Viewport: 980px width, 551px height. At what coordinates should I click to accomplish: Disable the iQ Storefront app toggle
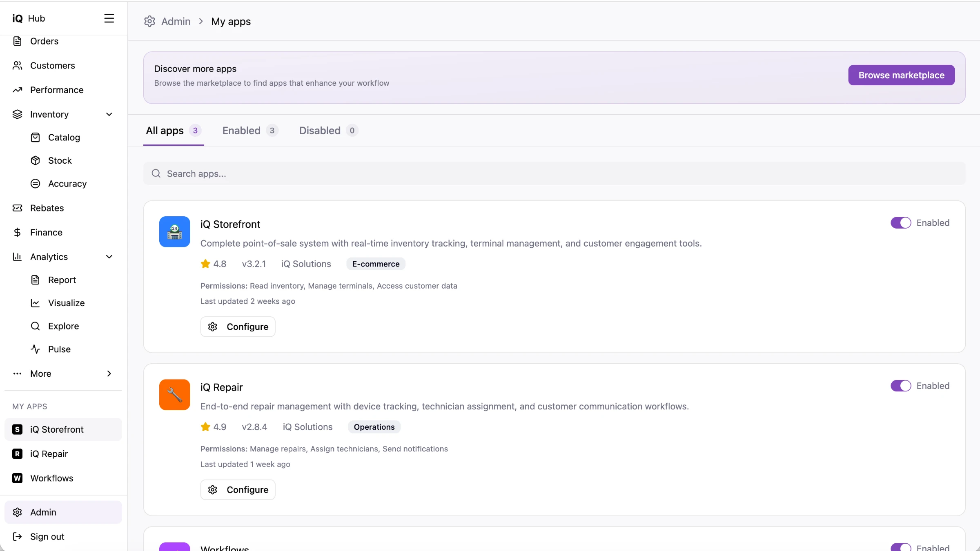(900, 223)
